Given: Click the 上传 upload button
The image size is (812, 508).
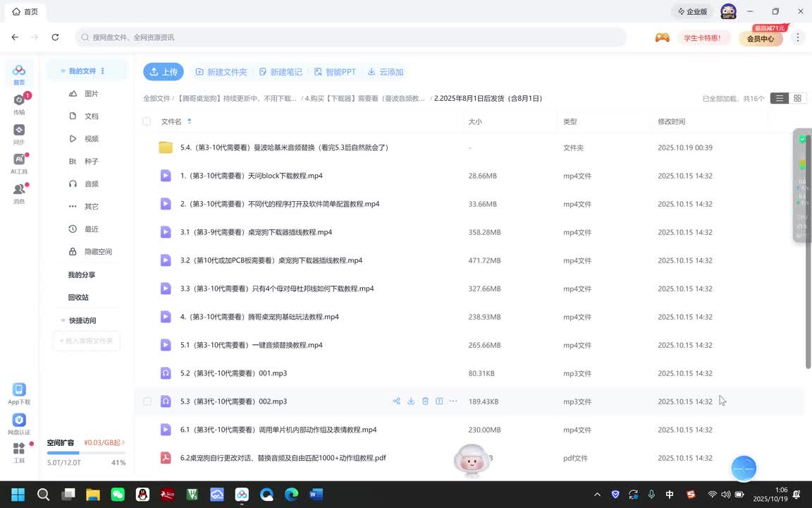Looking at the screenshot, I should 164,71.
